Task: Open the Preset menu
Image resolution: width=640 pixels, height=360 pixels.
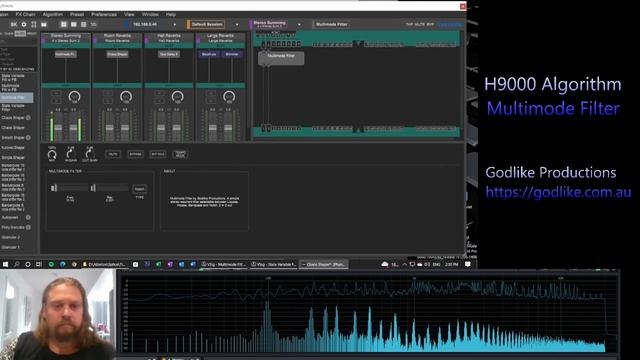Action: (x=77, y=14)
